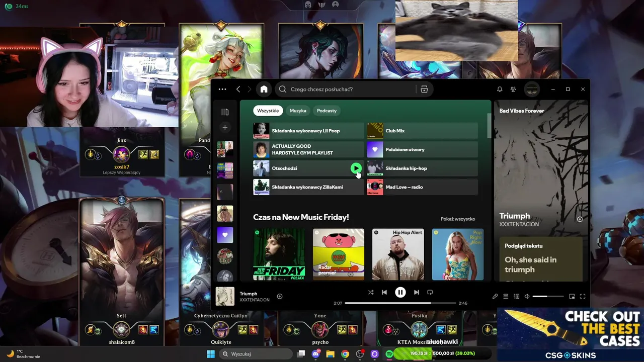This screenshot has width=644, height=362.
Task: Click XXXTENTACION artist in Now Playing panel
Action: [x=519, y=224]
